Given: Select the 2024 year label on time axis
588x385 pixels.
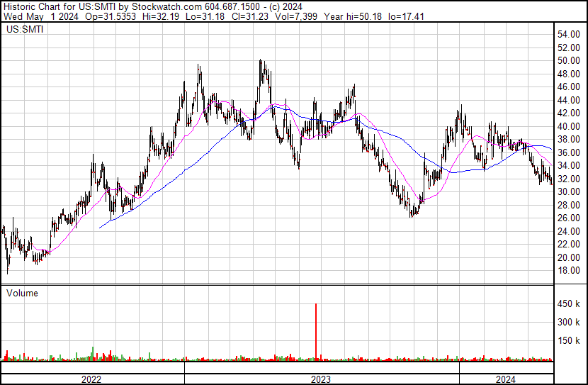Looking at the screenshot, I should (x=505, y=379).
